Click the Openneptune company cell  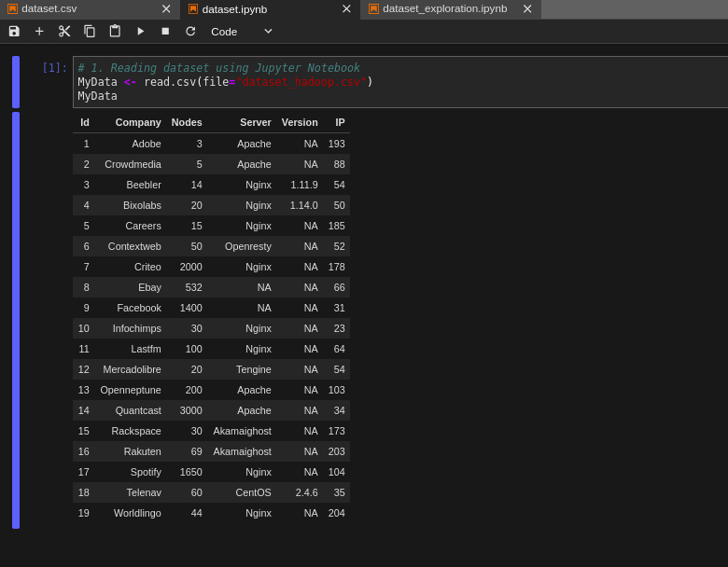coord(131,390)
